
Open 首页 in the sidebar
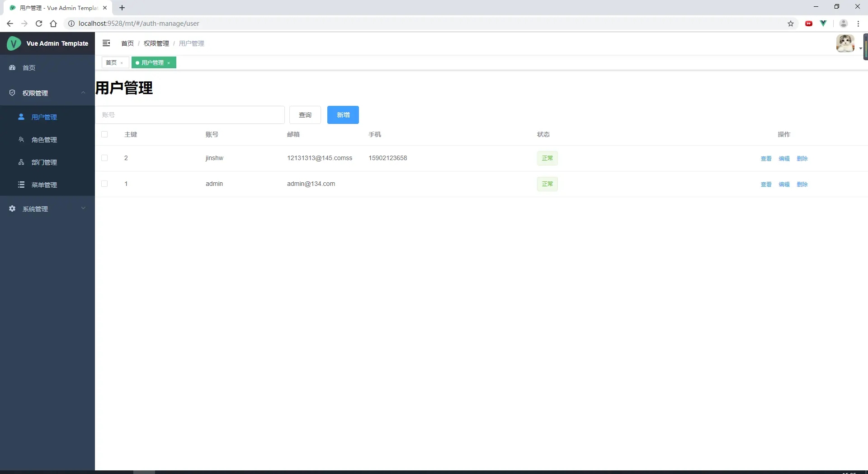coord(47,67)
